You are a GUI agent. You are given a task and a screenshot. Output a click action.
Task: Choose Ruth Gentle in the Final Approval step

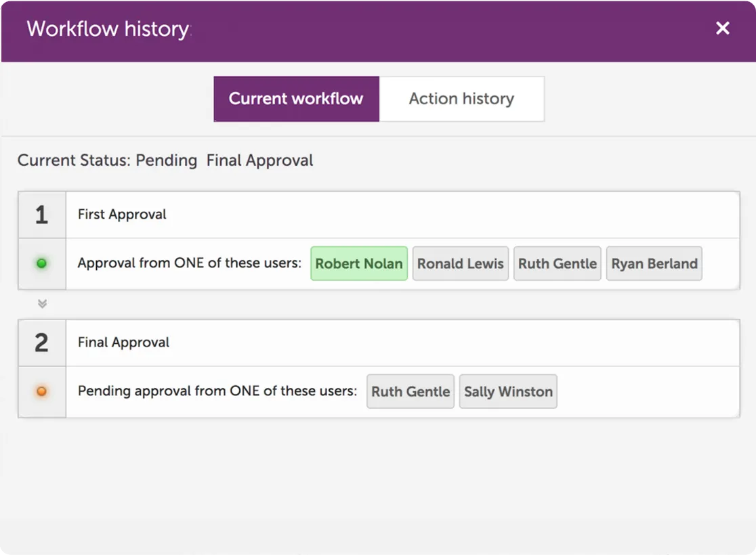(411, 391)
